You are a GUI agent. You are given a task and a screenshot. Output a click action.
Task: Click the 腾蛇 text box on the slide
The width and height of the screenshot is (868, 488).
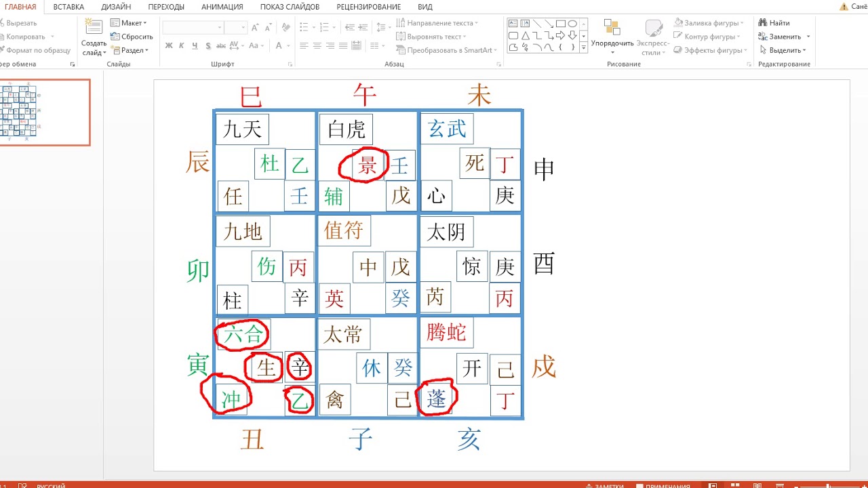click(x=447, y=333)
